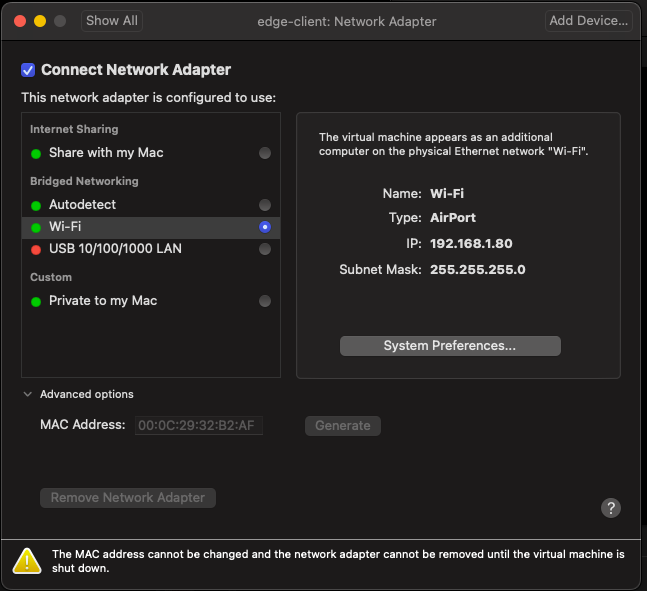Click the MAC Address input field

tap(199, 425)
